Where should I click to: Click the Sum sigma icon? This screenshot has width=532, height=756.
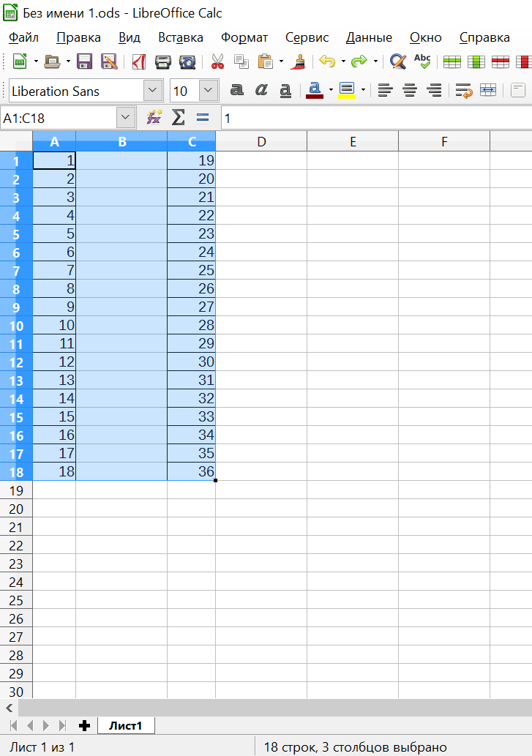click(179, 117)
